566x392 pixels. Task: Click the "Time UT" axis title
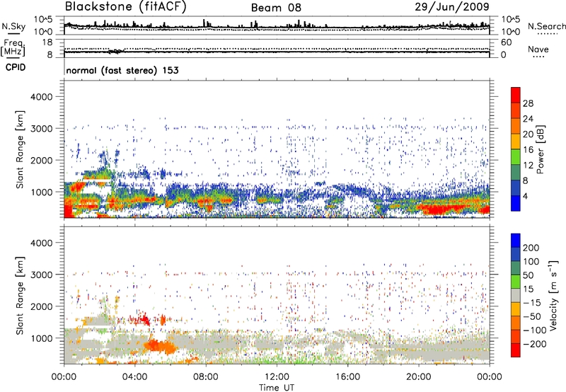tap(277, 388)
